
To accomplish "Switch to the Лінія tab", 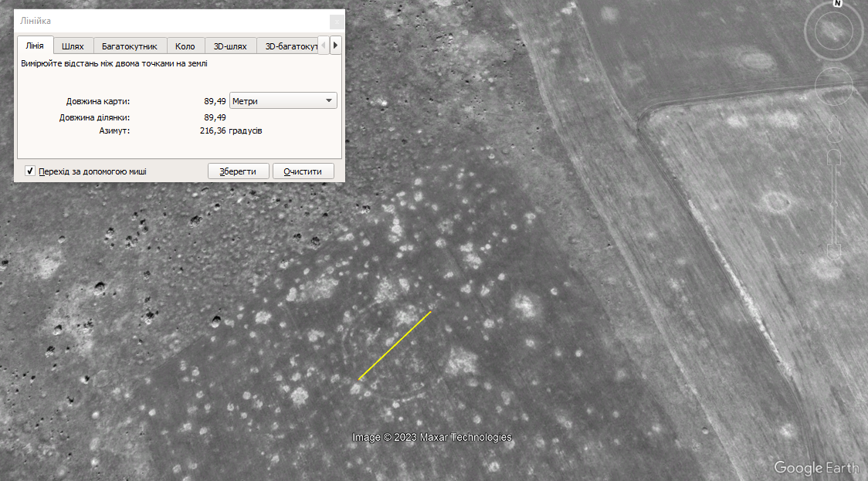I will pos(35,46).
